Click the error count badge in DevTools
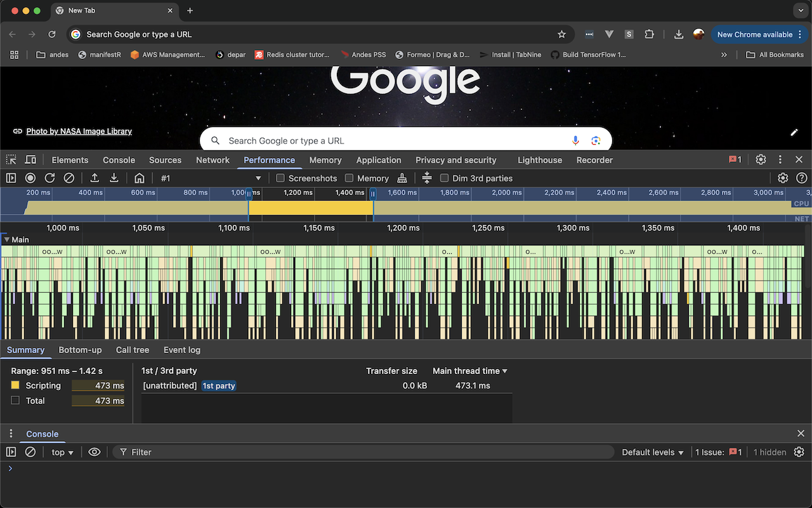Viewport: 812px width, 508px height. (735, 160)
